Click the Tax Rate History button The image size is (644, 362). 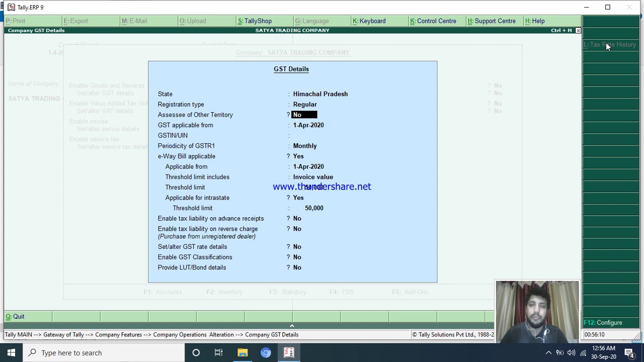610,45
